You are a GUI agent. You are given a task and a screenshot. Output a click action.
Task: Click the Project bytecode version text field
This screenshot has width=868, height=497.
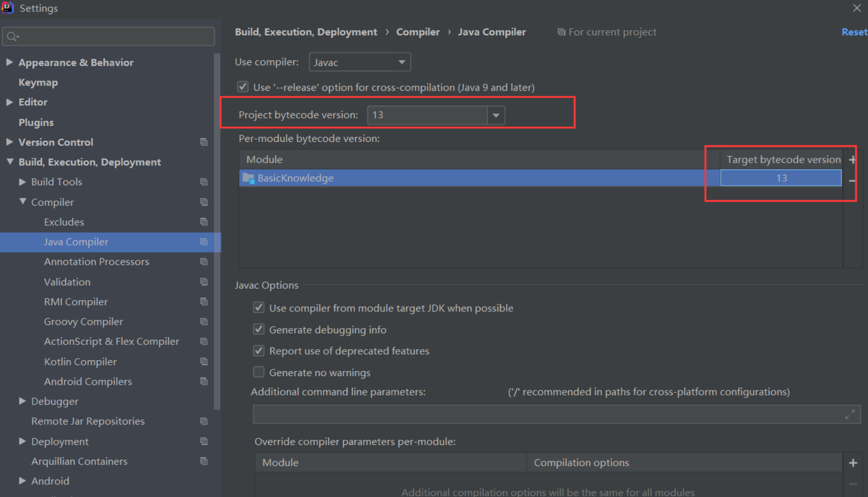tap(427, 115)
